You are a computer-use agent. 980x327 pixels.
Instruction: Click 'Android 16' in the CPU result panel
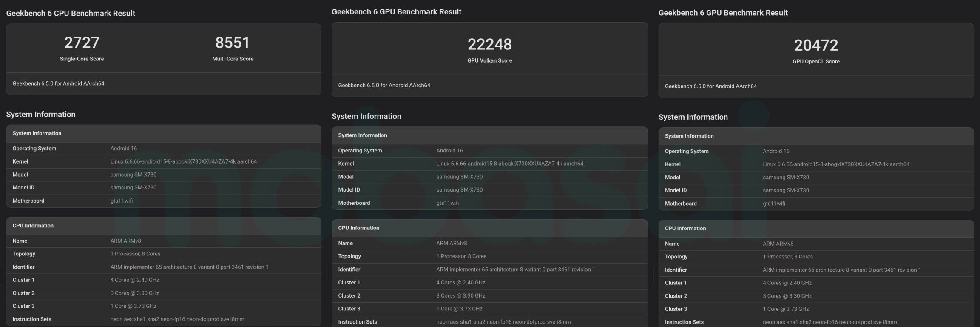tap(124, 149)
